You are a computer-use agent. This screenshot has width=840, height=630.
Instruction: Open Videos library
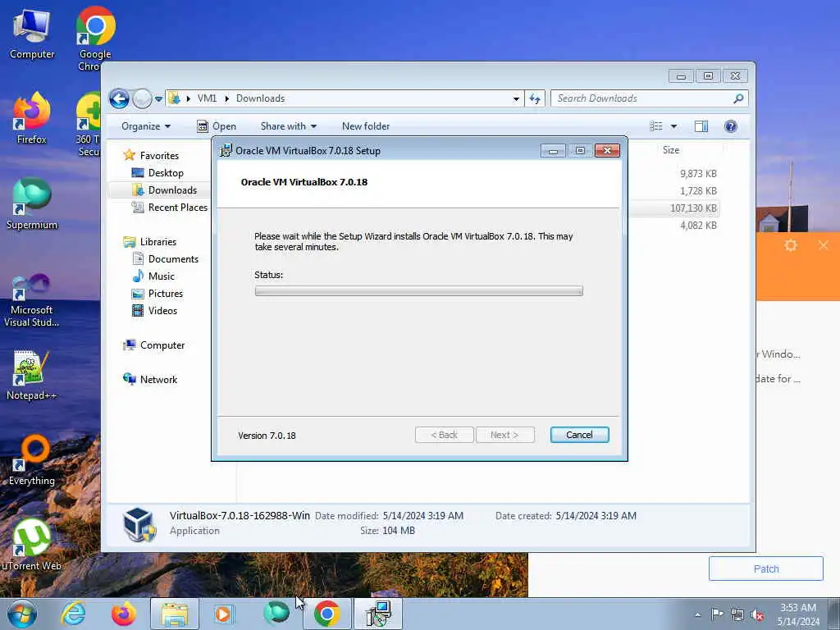(x=162, y=311)
